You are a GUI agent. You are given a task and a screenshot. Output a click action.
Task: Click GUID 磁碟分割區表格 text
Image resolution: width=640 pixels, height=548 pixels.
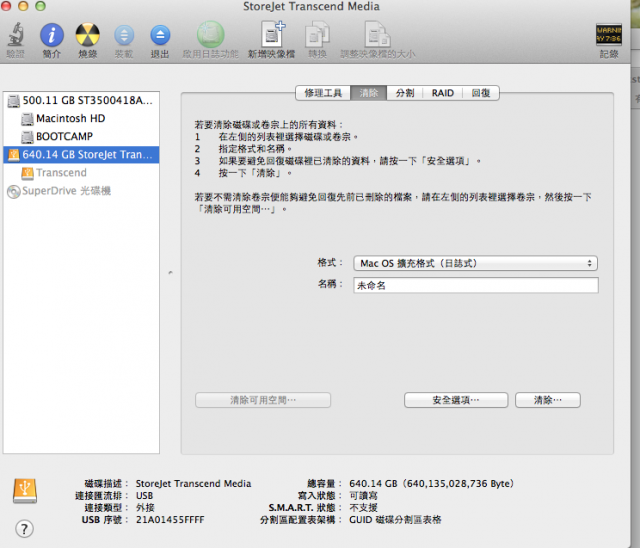pyautogui.click(x=395, y=520)
